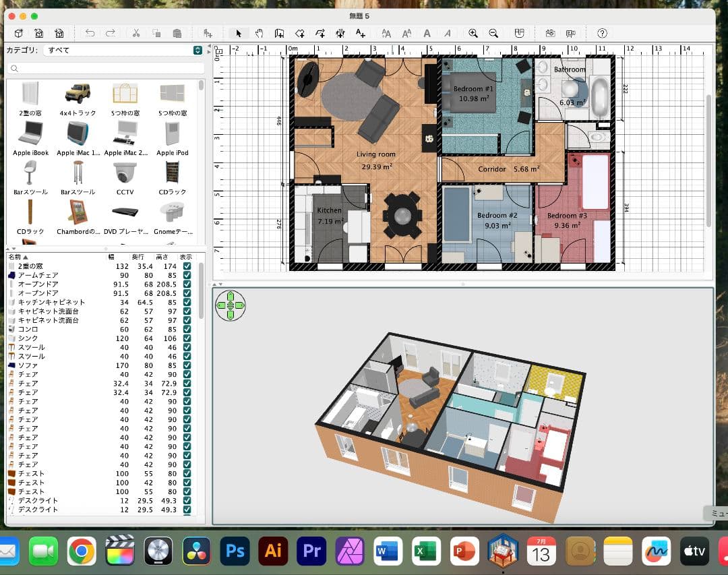This screenshot has height=575, width=728.
Task: Open the photo creation tool
Action: 549,33
